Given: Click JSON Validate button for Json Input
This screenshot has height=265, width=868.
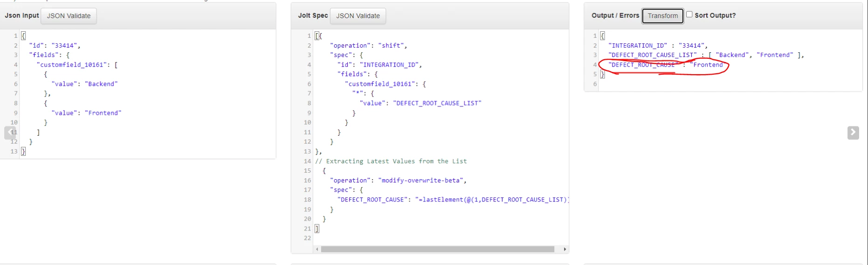Looking at the screenshot, I should click(x=69, y=16).
